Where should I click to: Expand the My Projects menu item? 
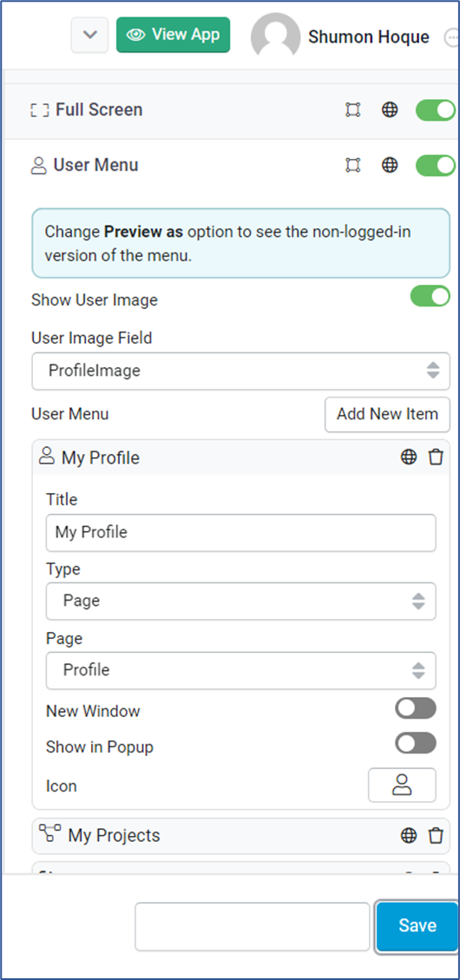click(x=240, y=836)
